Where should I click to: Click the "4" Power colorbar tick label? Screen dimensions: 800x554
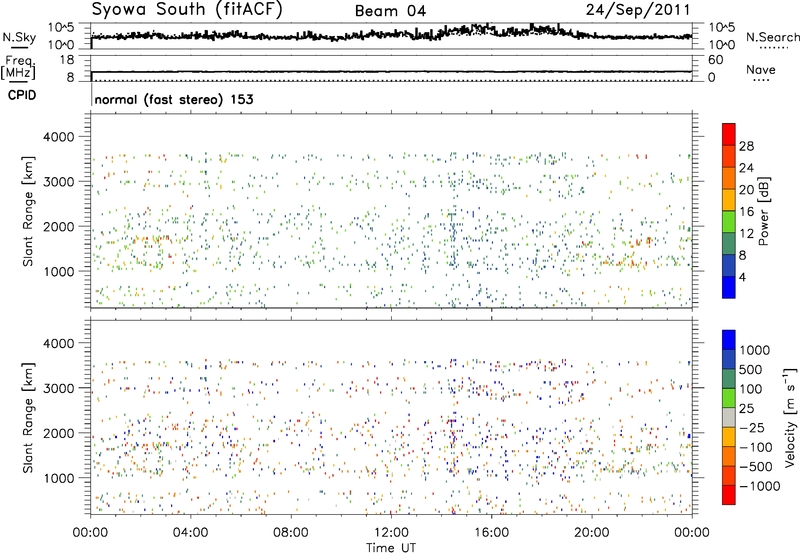743,277
